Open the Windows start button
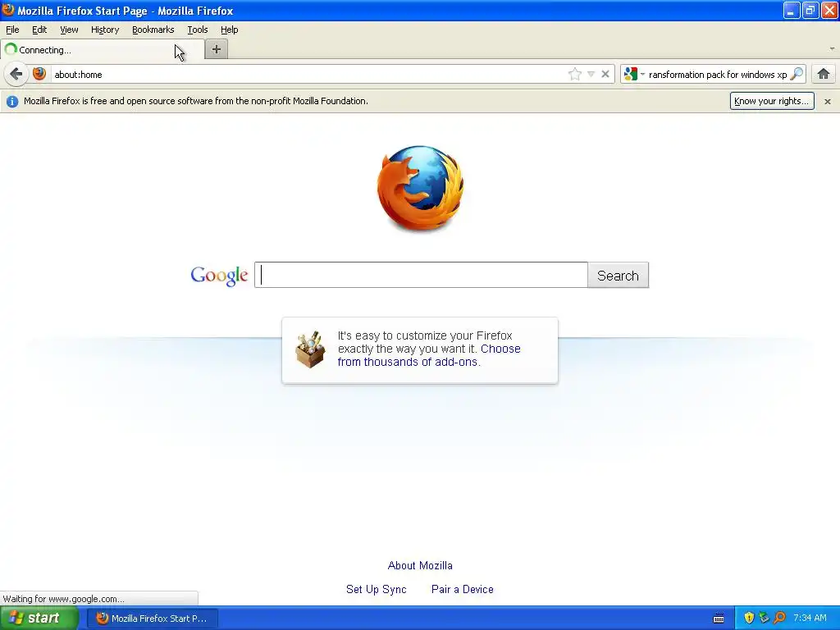This screenshot has height=630, width=840. [x=39, y=619]
